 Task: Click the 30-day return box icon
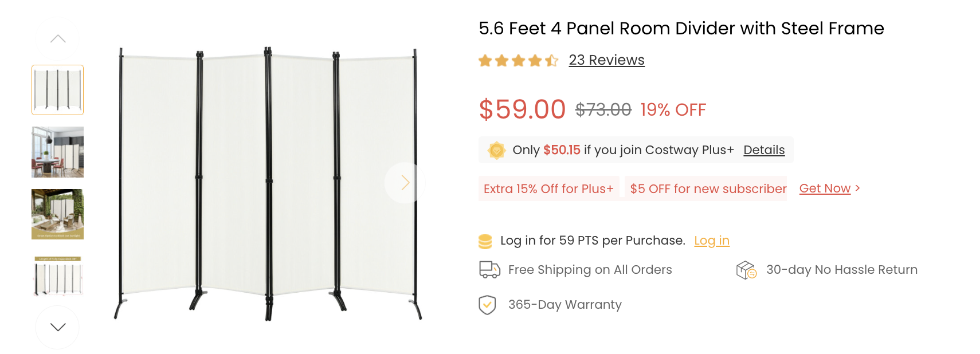point(746,270)
